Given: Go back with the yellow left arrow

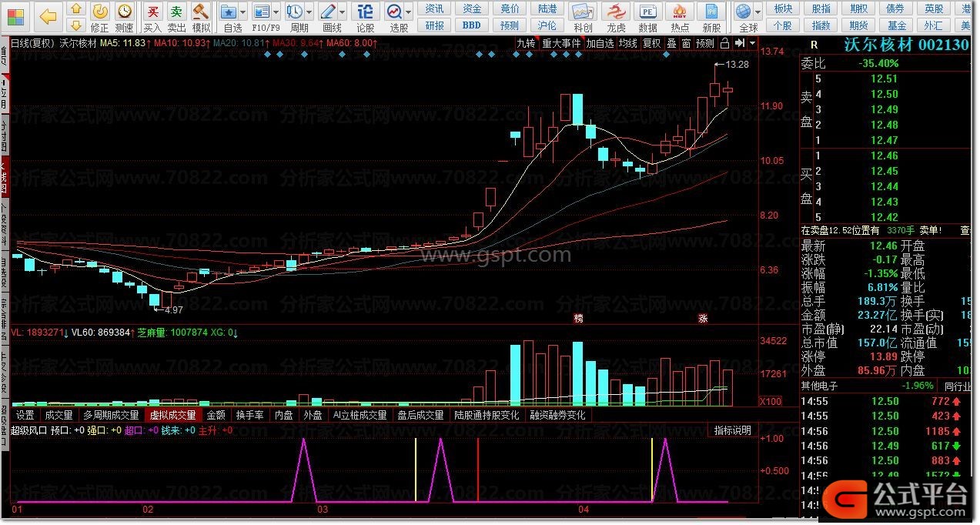Looking at the screenshot, I should tap(48, 16).
